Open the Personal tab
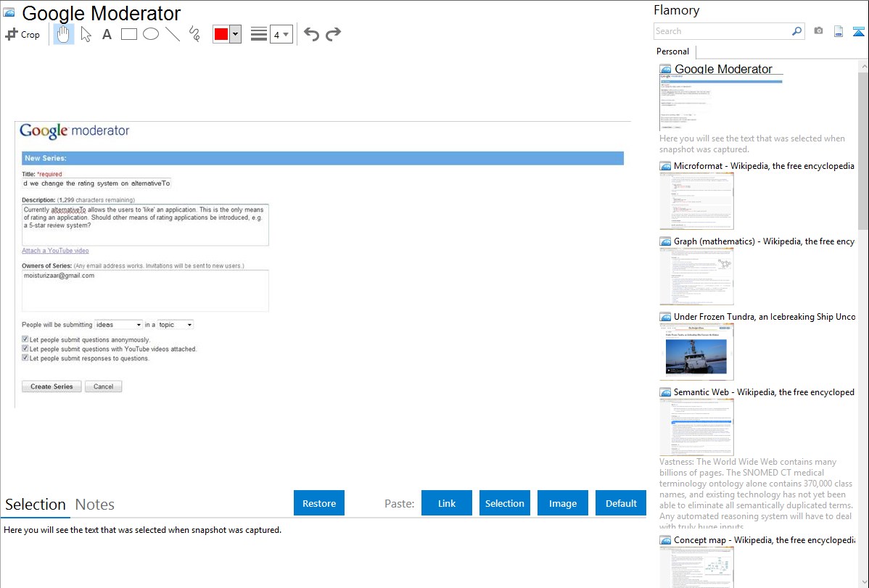869x588 pixels. tap(673, 51)
